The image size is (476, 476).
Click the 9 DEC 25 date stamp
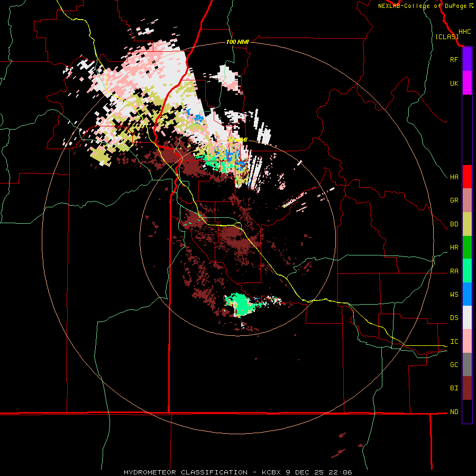coord(305,472)
